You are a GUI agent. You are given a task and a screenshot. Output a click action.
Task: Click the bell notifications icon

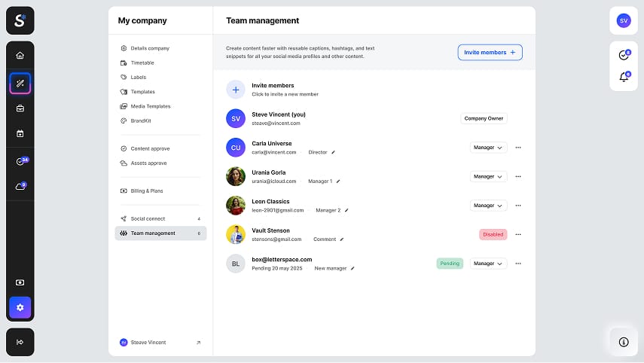coord(624,77)
